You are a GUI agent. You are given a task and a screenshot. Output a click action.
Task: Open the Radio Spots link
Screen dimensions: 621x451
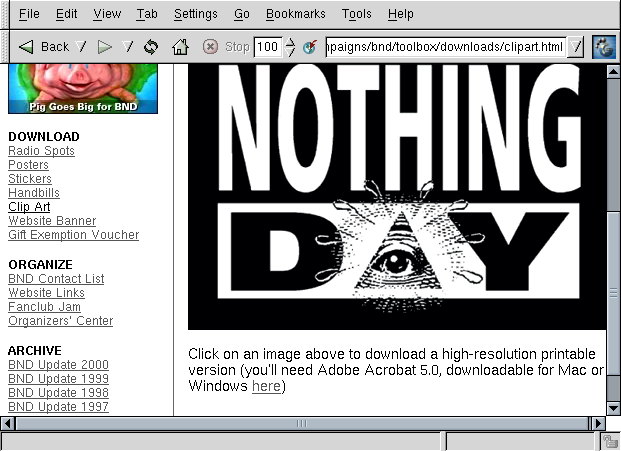pos(41,151)
